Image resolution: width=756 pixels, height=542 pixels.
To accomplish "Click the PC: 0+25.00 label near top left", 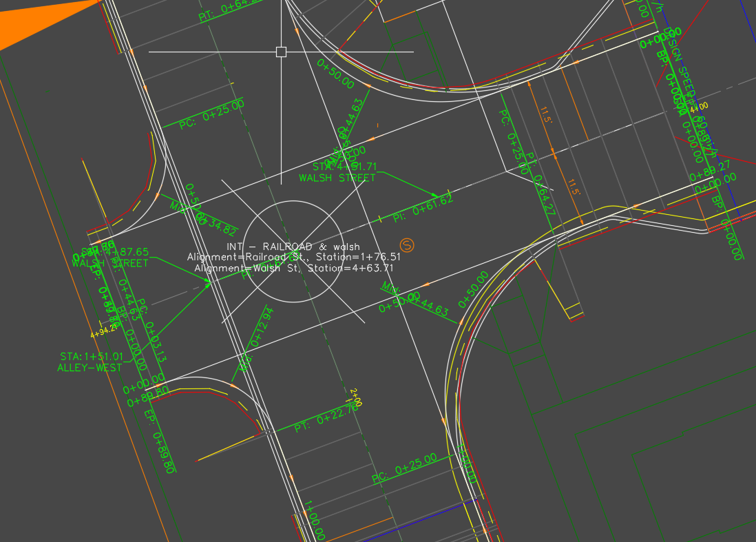I will pos(211,114).
